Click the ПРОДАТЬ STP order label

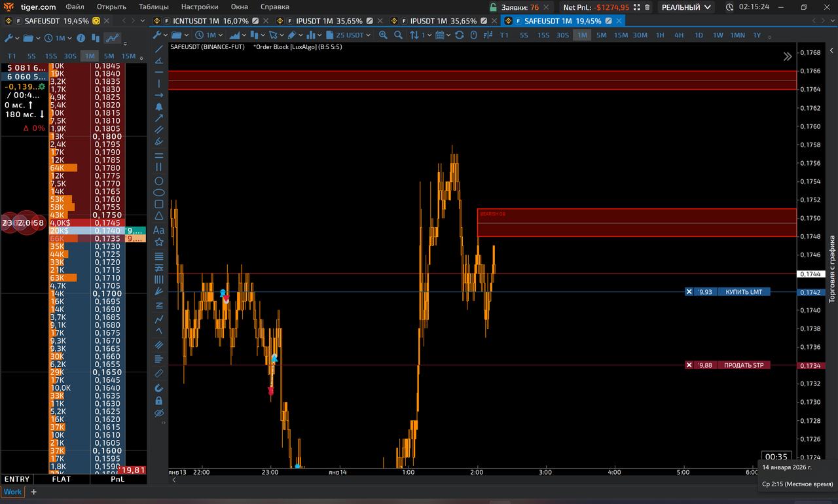tap(744, 365)
